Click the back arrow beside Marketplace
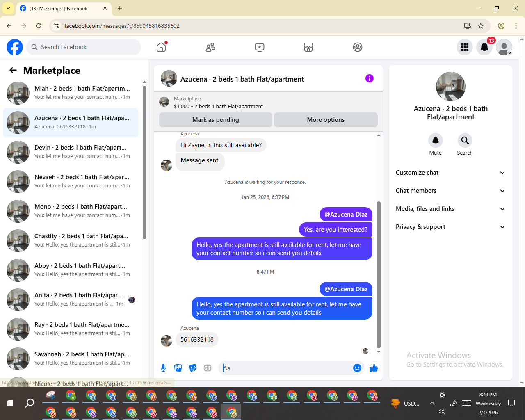Viewport: 525px width, 420px height. 13,70
